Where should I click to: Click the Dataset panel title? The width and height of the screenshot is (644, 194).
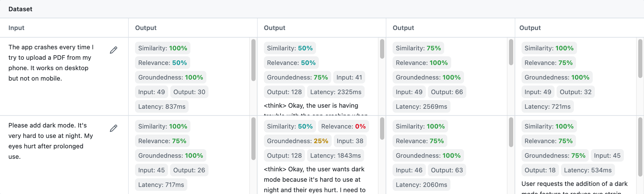20,9
